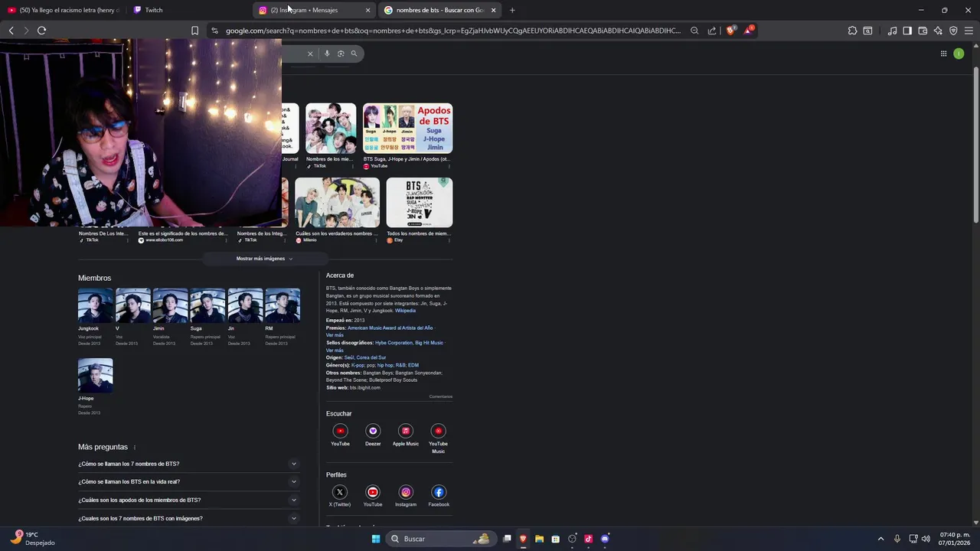Viewport: 980px width, 551px height.
Task: Open File Explorer from the taskbar
Action: [539, 539]
